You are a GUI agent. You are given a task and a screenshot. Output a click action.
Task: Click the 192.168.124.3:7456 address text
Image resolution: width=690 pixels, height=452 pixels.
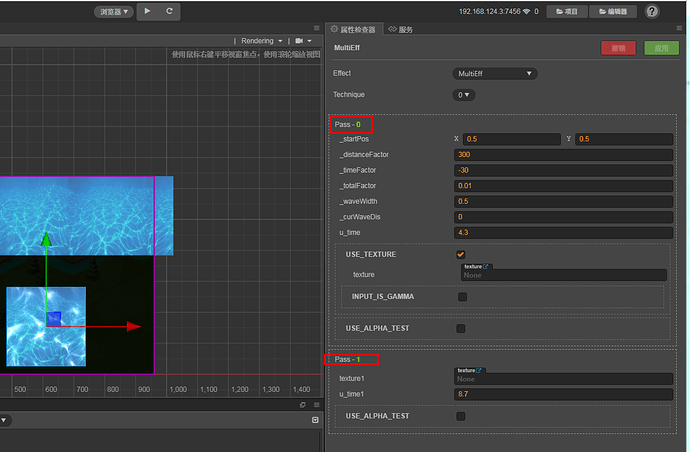[x=490, y=11]
